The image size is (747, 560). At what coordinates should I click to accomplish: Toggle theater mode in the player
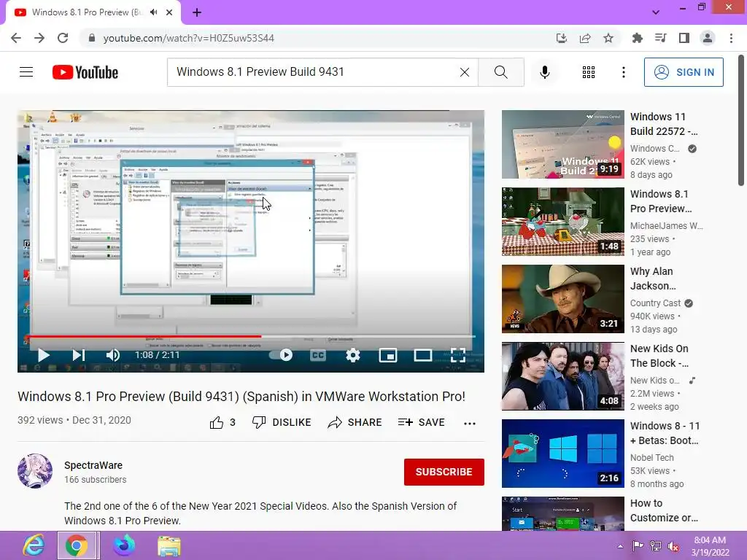[x=423, y=355]
